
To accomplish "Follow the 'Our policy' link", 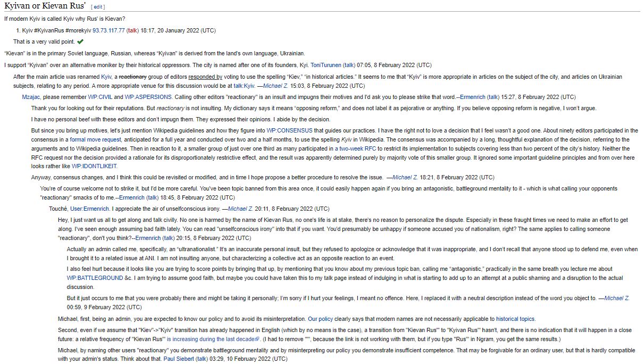I will click(320, 319).
